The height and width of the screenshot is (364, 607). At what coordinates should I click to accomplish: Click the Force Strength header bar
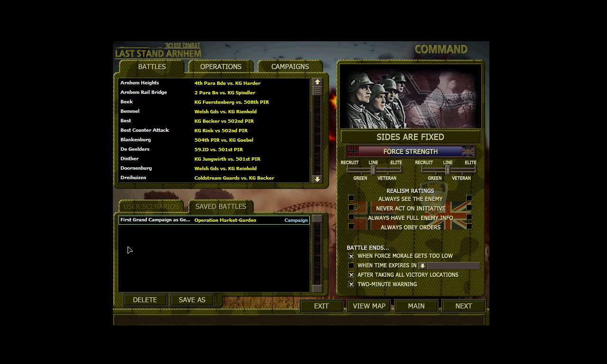click(411, 152)
